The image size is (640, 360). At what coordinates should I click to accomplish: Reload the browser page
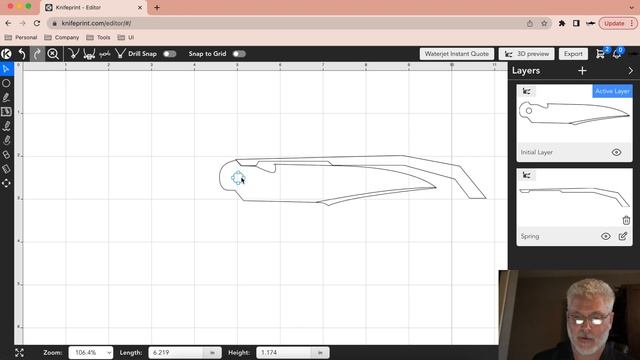point(37,23)
